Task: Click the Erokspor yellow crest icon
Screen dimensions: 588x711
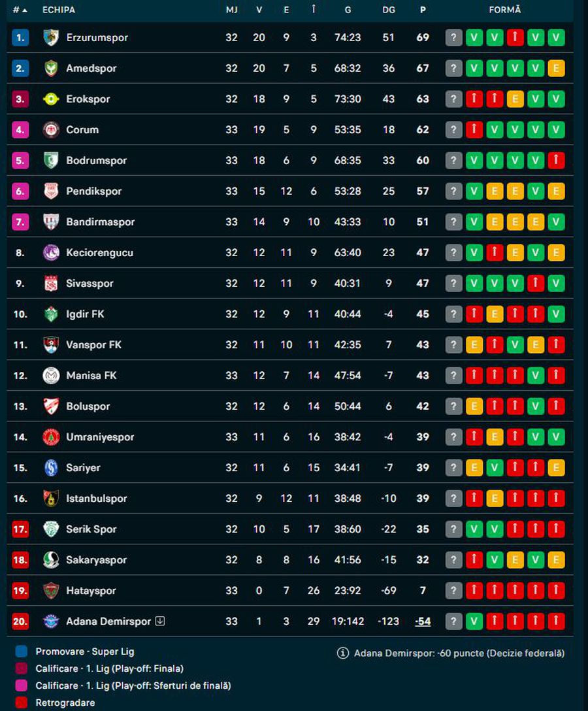Action: click(x=51, y=99)
